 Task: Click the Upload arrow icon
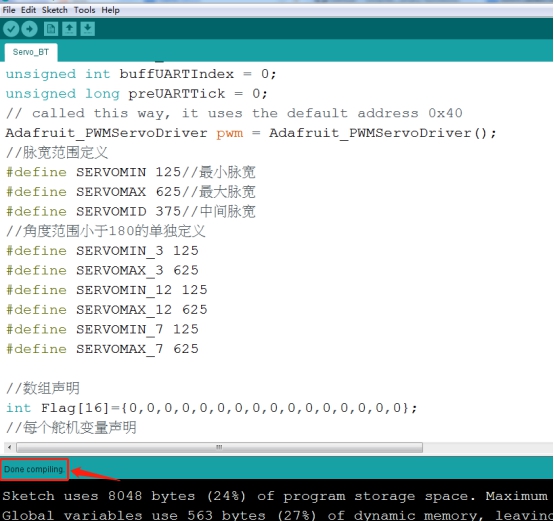click(29, 29)
